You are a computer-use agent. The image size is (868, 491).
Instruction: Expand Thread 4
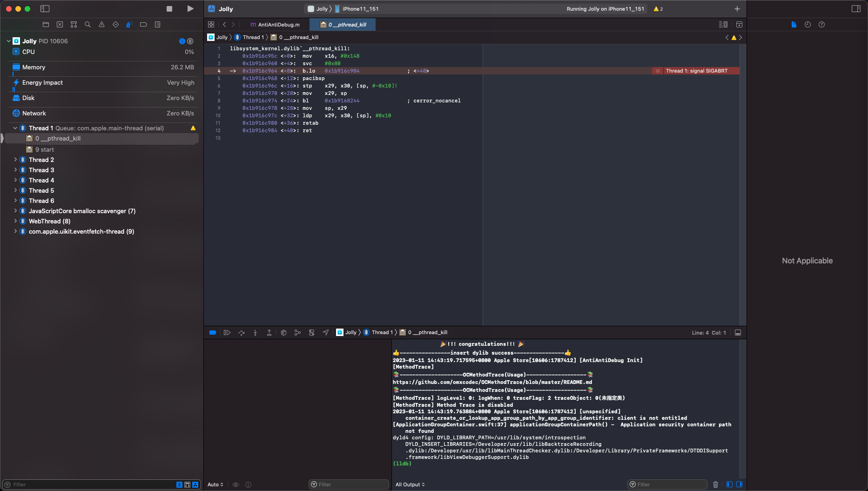15,180
